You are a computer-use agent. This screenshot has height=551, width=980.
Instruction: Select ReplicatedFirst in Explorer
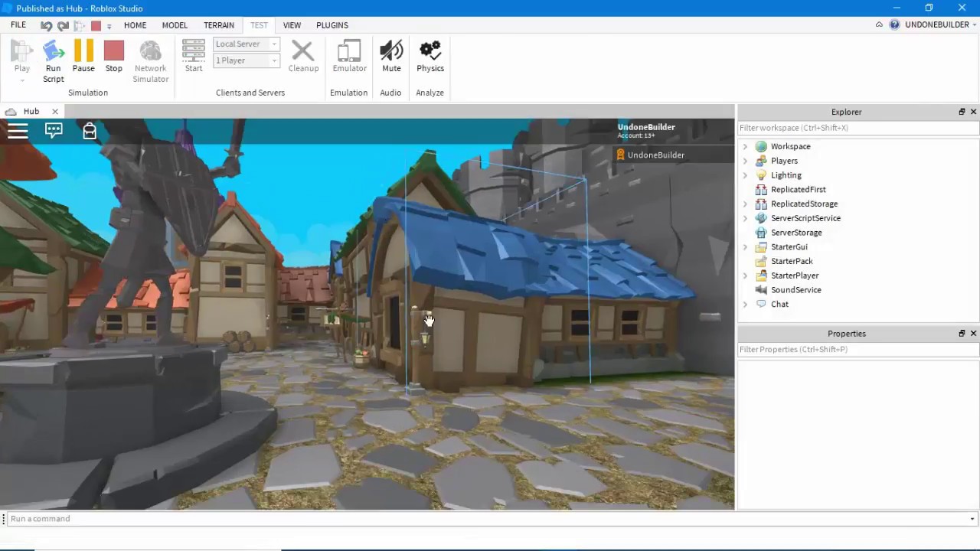tap(798, 190)
